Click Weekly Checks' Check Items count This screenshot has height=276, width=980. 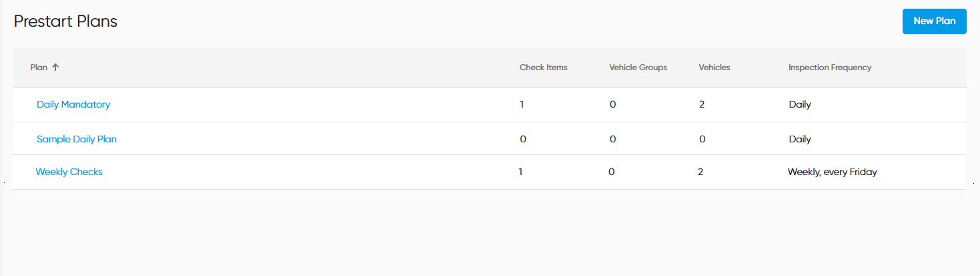coord(521,172)
